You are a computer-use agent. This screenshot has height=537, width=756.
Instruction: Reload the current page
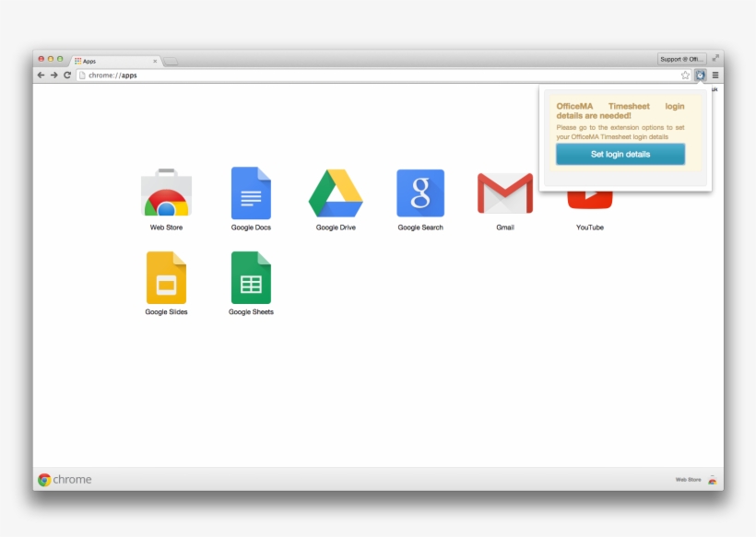65,75
